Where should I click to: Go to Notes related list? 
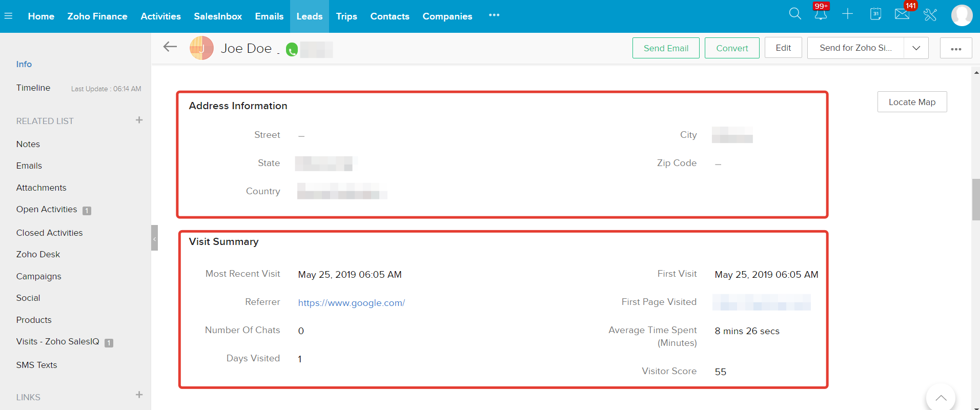click(x=28, y=144)
